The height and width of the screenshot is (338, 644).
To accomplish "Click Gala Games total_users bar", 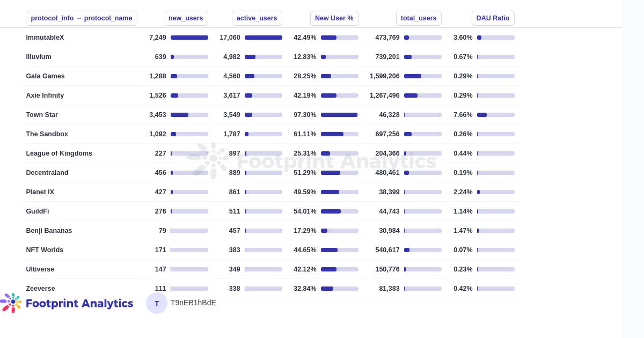I will click(x=422, y=76).
